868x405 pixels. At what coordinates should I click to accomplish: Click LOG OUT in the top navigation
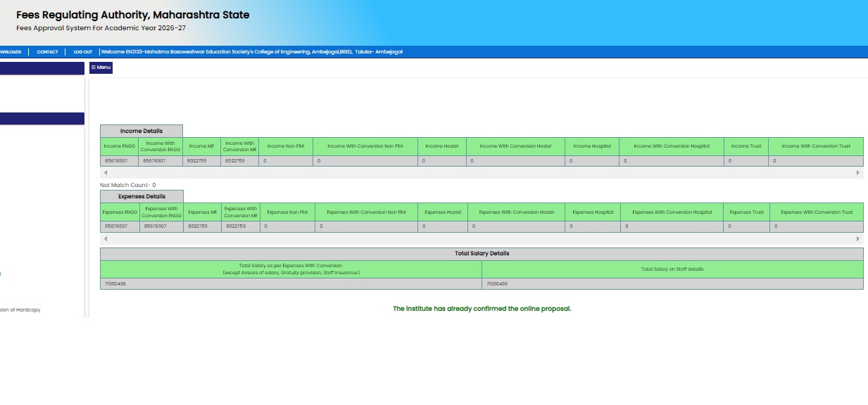coord(83,52)
